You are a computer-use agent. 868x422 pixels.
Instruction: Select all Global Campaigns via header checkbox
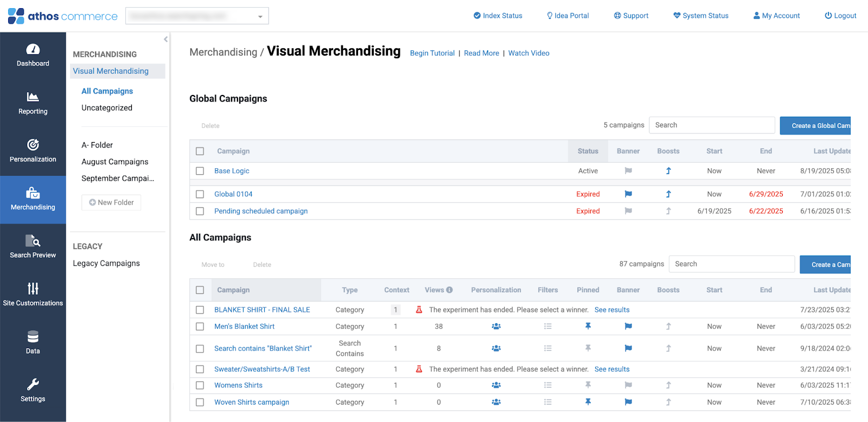200,151
